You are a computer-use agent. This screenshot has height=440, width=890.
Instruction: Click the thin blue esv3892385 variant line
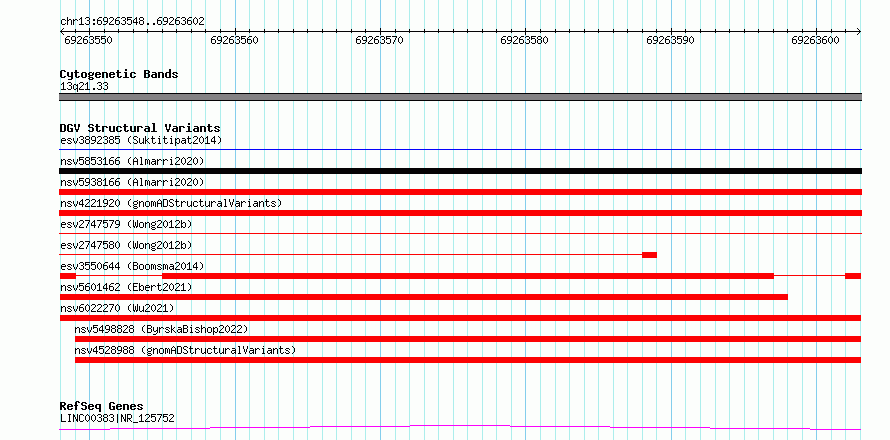click(460, 149)
